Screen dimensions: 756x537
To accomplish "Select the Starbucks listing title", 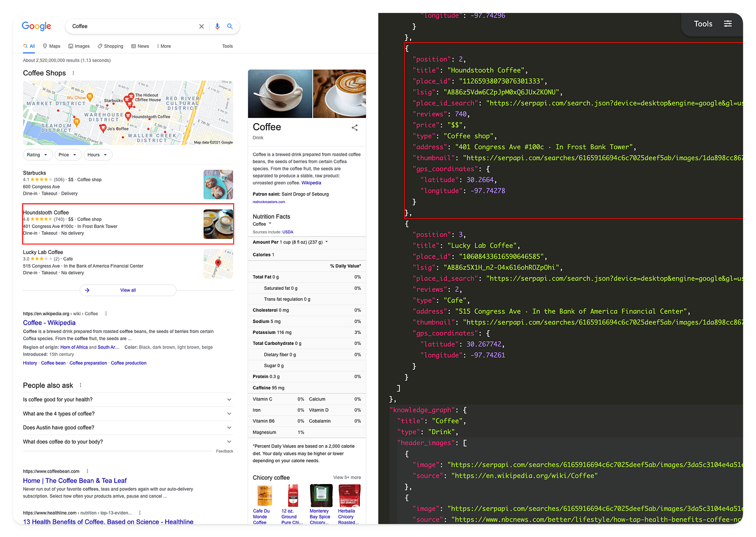I will (x=34, y=173).
